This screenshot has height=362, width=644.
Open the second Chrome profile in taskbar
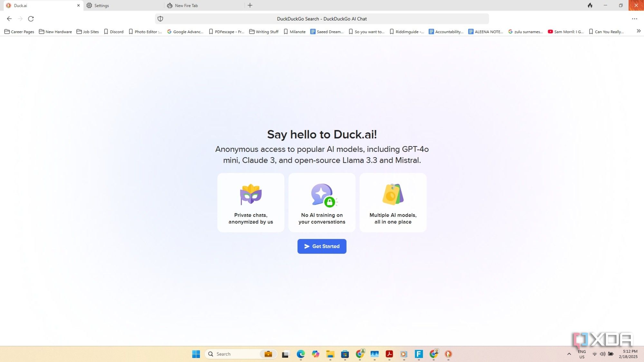434,354
